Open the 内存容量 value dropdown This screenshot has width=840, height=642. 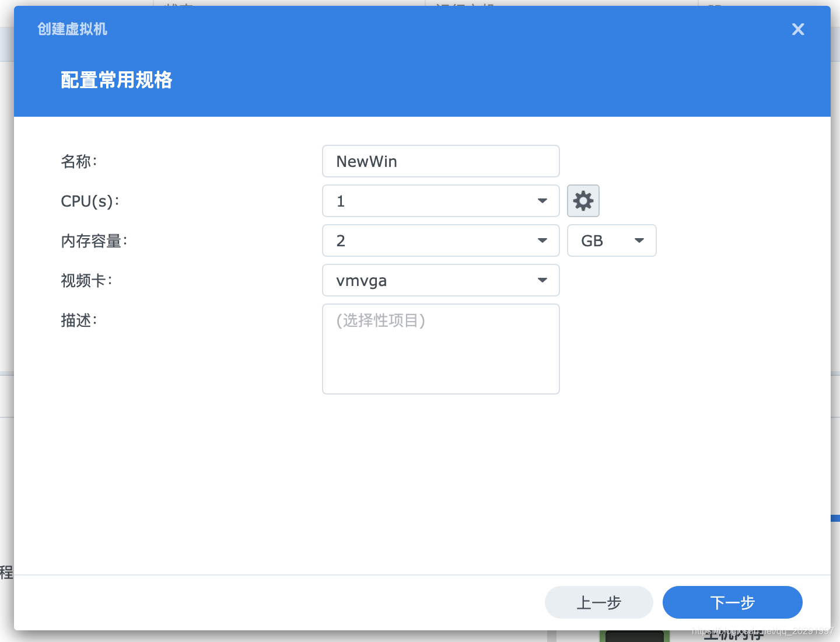click(x=441, y=240)
